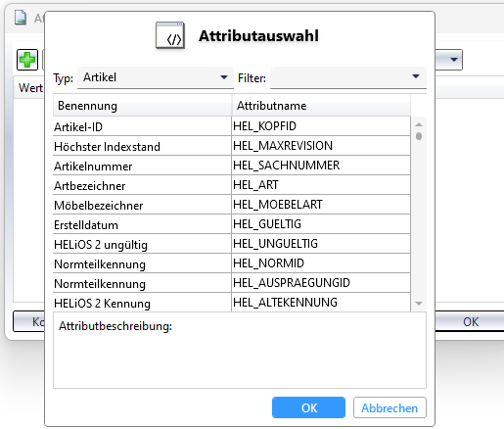
Task: Expand the dropdown arrow in background toolbar
Action: click(x=453, y=60)
